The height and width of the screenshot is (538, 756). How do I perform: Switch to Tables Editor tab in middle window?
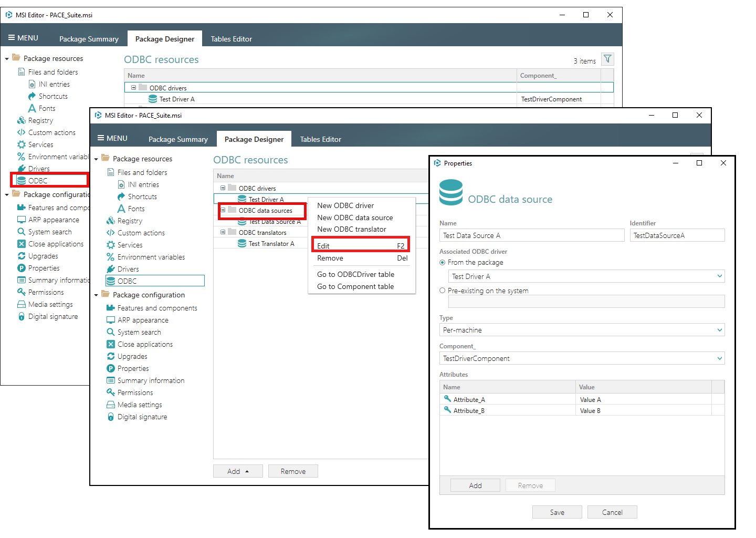coord(321,139)
